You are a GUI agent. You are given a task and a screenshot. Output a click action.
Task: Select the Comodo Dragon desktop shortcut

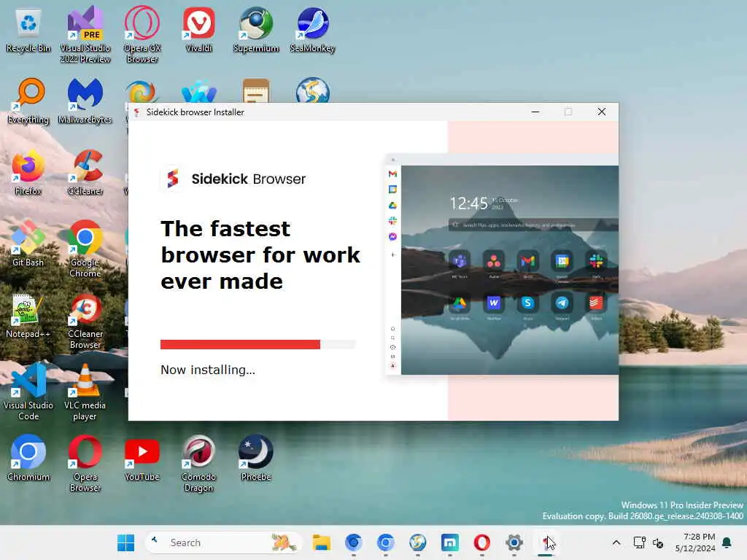(x=198, y=463)
